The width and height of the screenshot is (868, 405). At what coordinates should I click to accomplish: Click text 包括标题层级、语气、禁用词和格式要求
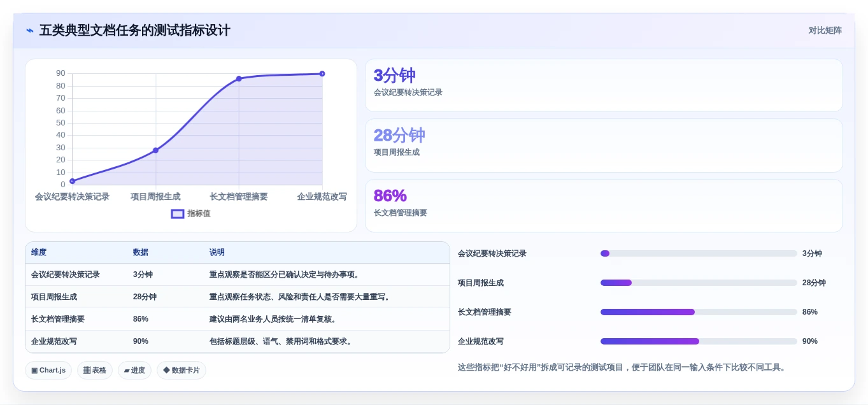pos(281,341)
